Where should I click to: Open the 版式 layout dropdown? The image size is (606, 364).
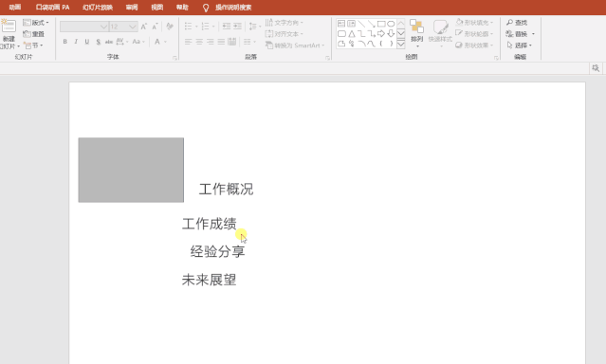[36, 23]
